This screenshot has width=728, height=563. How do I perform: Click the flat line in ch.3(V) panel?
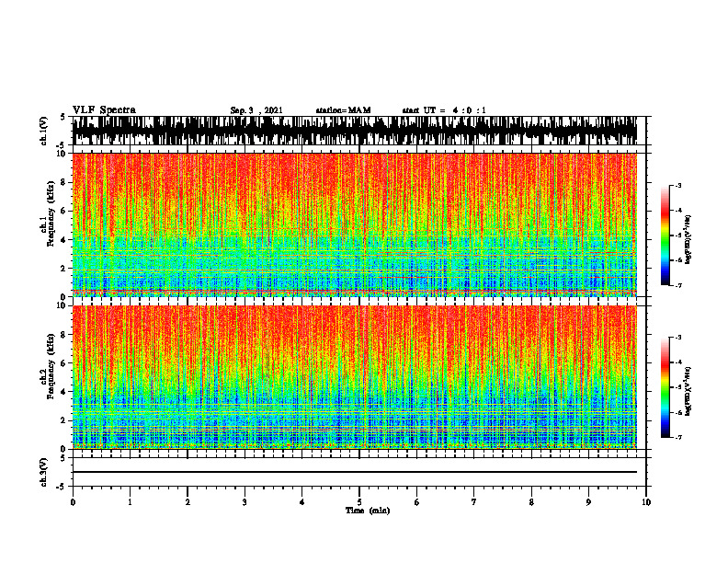click(x=355, y=472)
